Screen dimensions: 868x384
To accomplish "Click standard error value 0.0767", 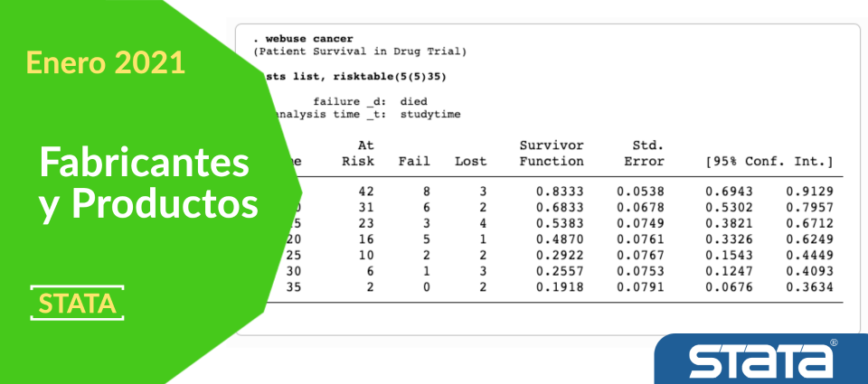I will click(640, 256).
